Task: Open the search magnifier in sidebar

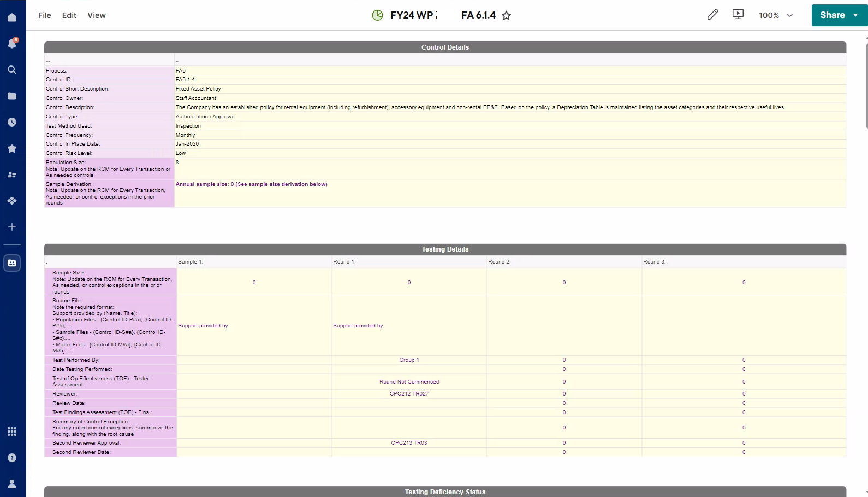Action: tap(12, 70)
